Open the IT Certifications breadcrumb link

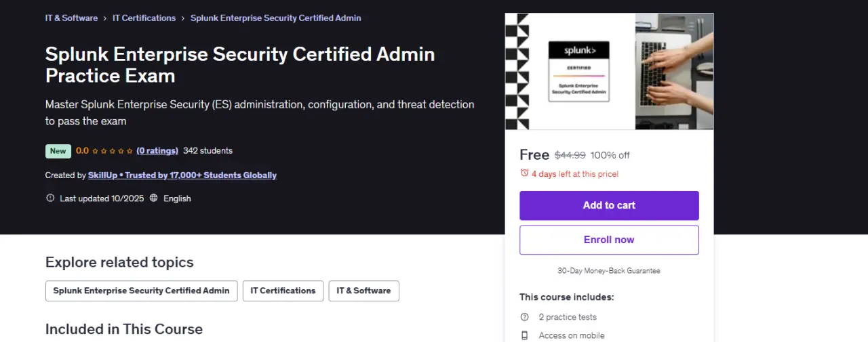144,18
